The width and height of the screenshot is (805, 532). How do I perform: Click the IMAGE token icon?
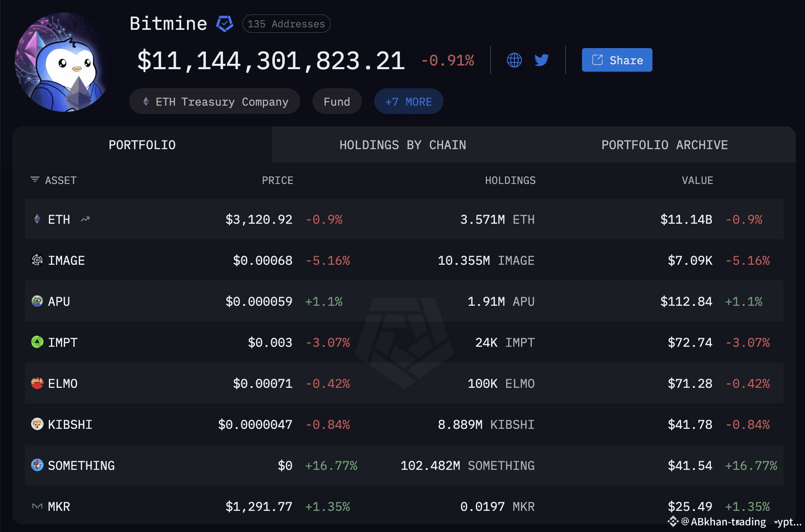[x=37, y=260]
